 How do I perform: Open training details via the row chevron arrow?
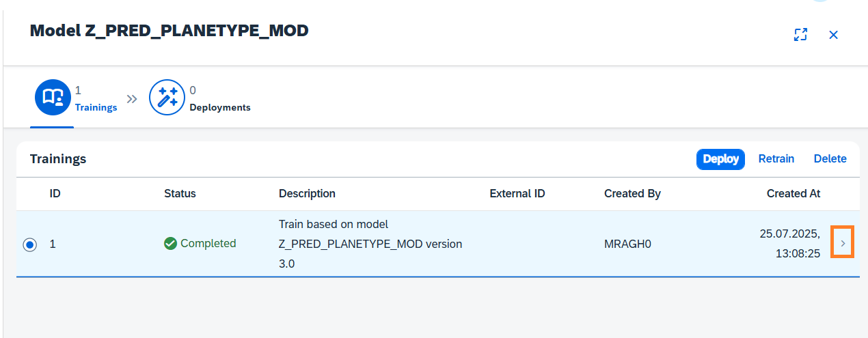pyautogui.click(x=843, y=243)
